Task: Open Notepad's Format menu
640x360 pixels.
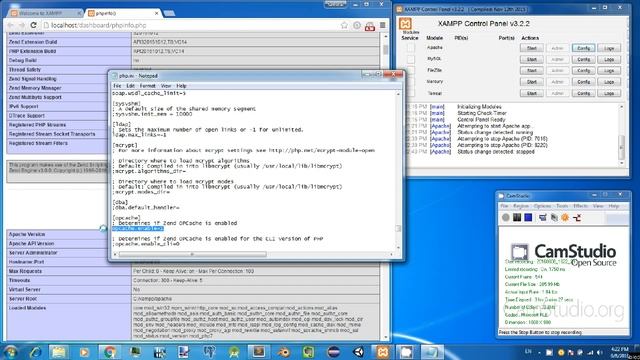Action: click(147, 86)
